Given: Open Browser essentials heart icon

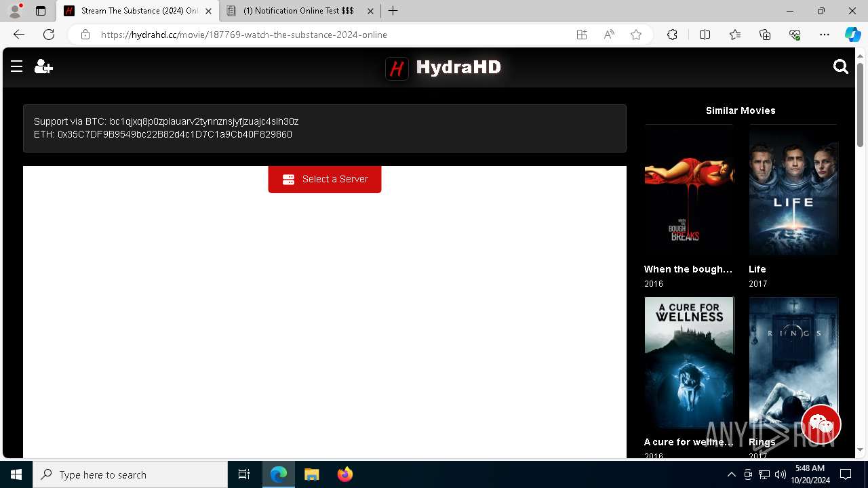Looking at the screenshot, I should [795, 35].
